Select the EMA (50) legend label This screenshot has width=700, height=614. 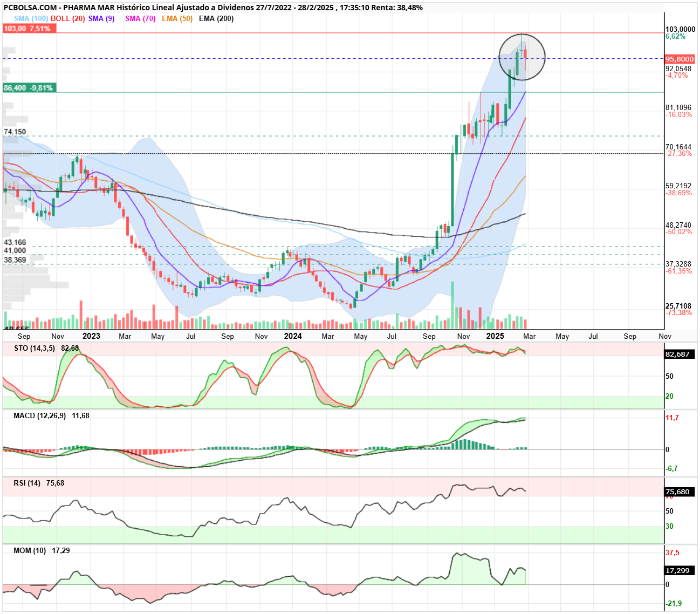(177, 18)
